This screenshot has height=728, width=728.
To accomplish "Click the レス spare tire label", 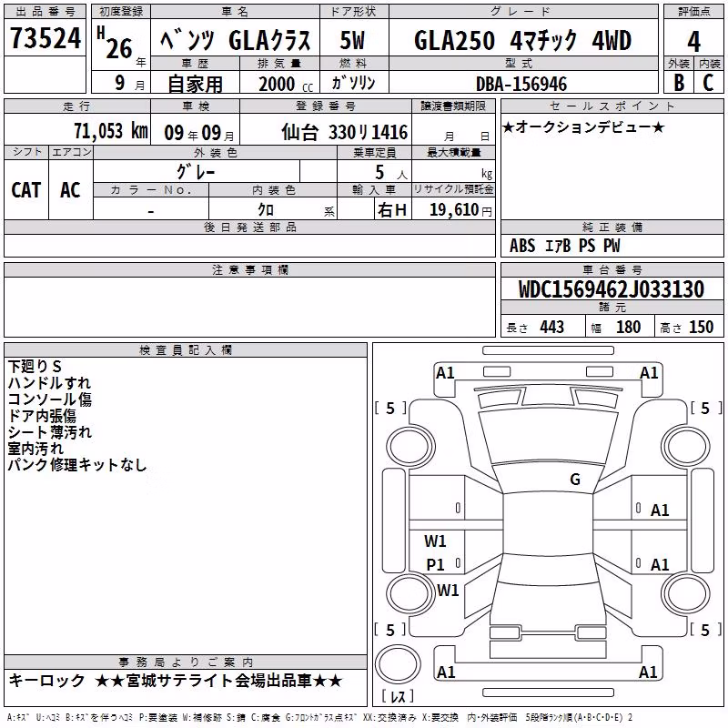I will pos(398,695).
